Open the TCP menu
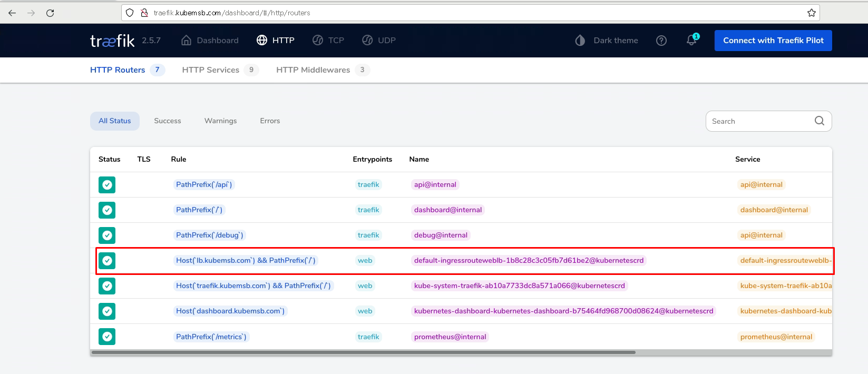The image size is (868, 374). 328,41
